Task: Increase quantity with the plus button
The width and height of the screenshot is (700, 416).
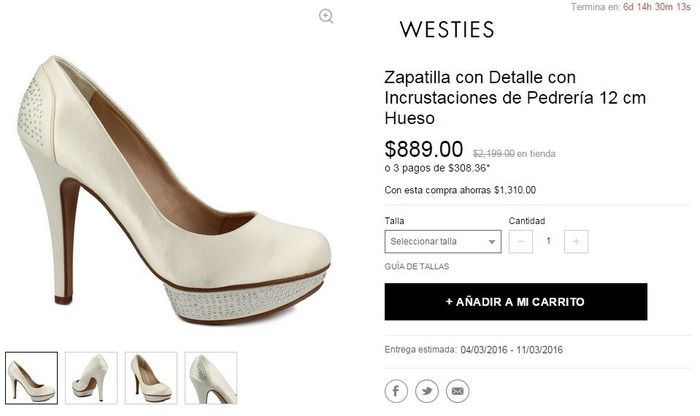Action: (576, 241)
